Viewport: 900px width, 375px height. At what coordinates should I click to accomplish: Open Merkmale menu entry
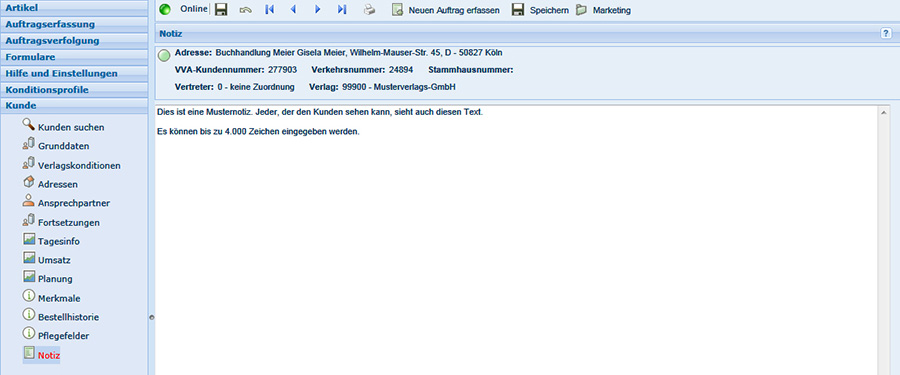(x=59, y=298)
